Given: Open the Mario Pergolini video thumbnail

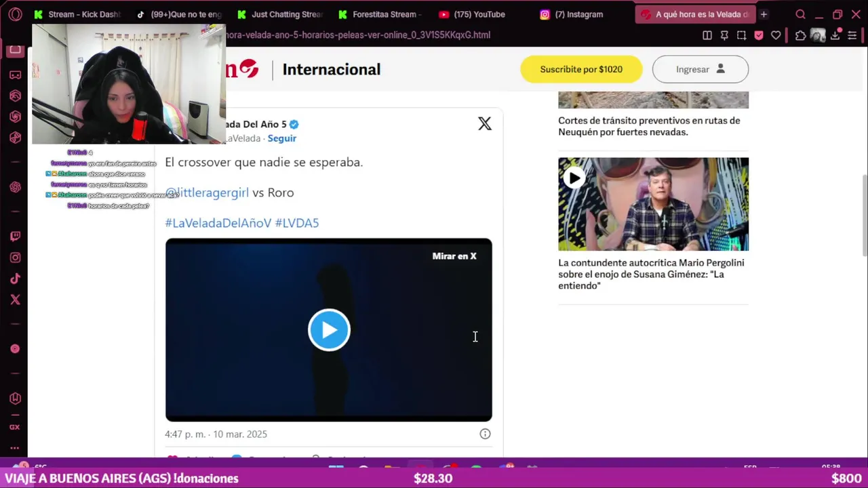Looking at the screenshot, I should (653, 204).
